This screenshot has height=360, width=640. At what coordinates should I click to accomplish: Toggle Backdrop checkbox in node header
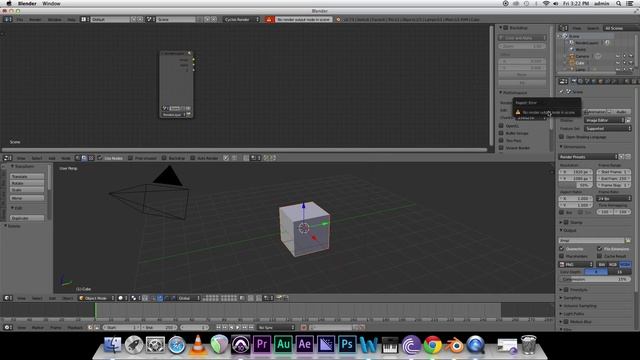[164, 158]
